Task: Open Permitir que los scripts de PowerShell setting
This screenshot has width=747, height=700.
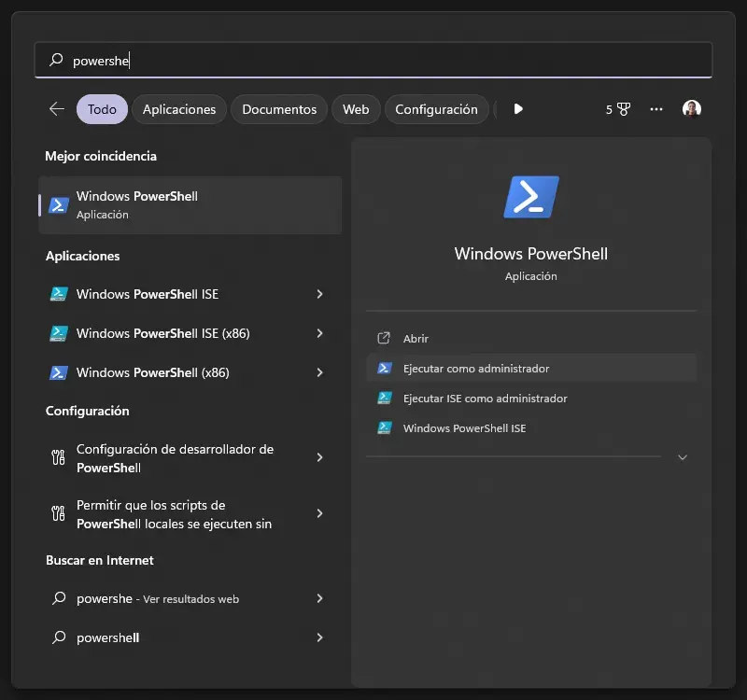Action: click(190, 513)
